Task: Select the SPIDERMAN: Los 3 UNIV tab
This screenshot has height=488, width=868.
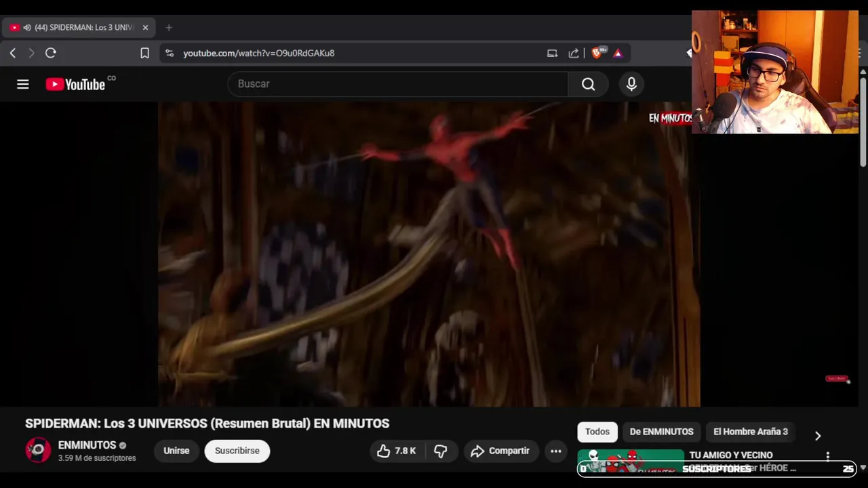Action: tap(79, 28)
